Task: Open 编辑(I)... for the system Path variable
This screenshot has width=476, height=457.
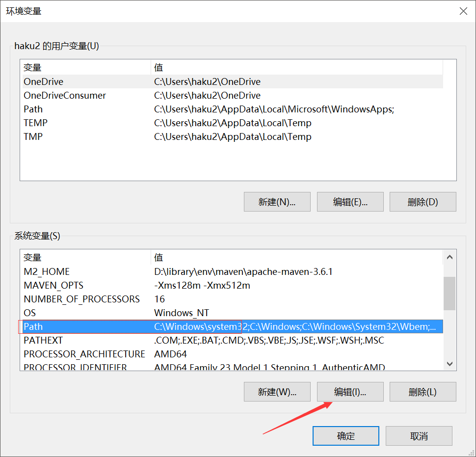Action: pos(350,392)
